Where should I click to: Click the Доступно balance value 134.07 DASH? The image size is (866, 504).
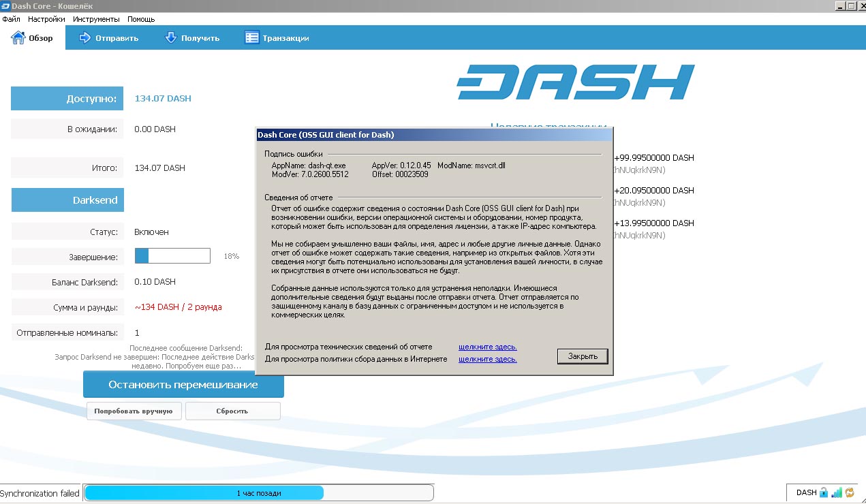[163, 99]
